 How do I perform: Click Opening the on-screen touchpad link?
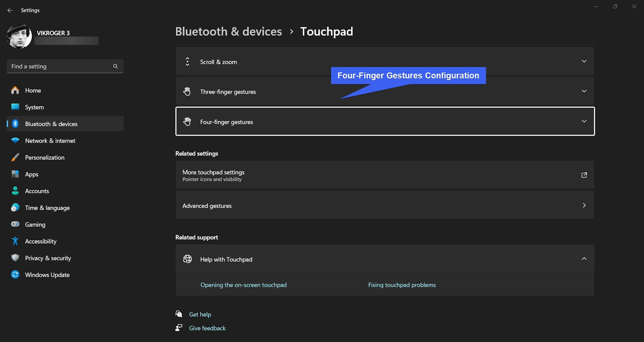243,285
